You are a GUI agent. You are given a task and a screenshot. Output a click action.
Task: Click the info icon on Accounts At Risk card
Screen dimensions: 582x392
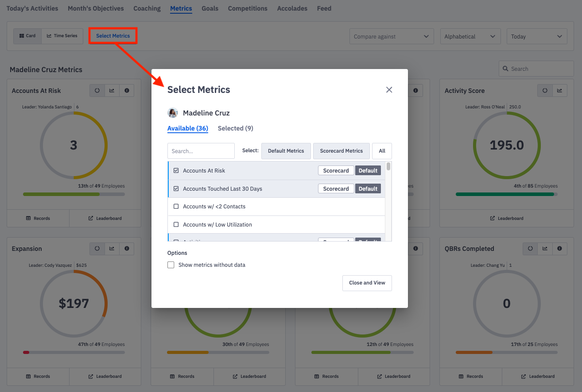coord(127,91)
